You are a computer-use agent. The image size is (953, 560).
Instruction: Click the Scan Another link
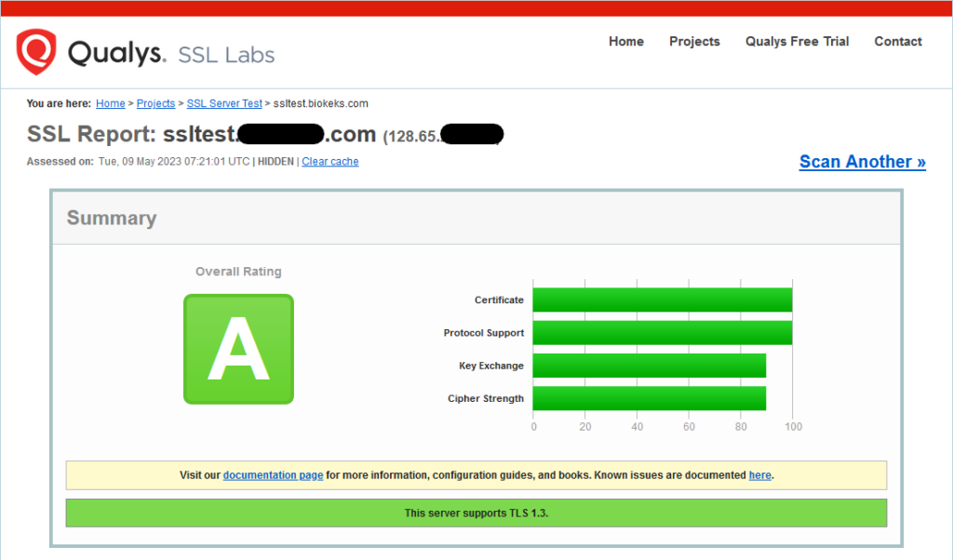tap(862, 162)
